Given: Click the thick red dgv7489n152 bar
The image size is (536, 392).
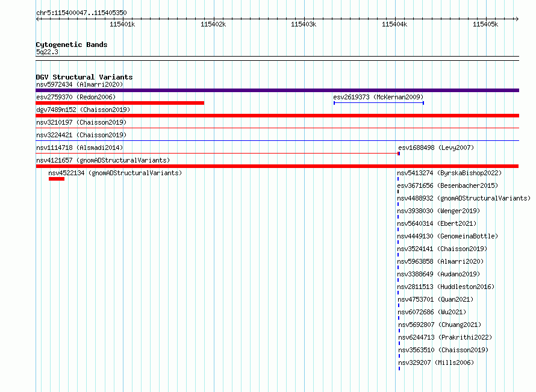Looking at the screenshot, I should pos(277,116).
